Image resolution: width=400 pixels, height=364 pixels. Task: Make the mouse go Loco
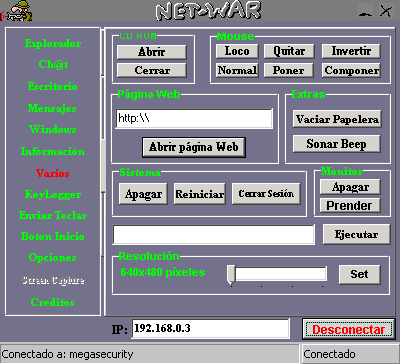point(237,51)
